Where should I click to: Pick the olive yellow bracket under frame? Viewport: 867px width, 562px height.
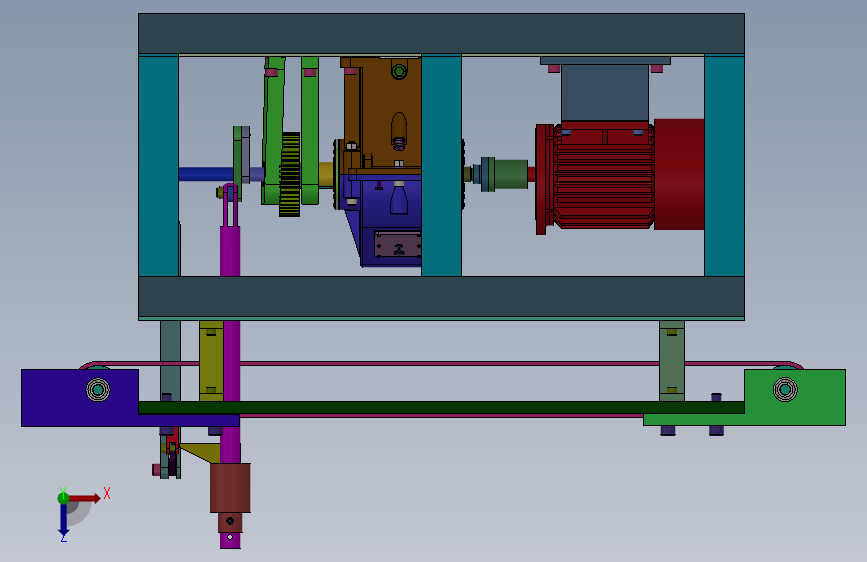click(211, 361)
